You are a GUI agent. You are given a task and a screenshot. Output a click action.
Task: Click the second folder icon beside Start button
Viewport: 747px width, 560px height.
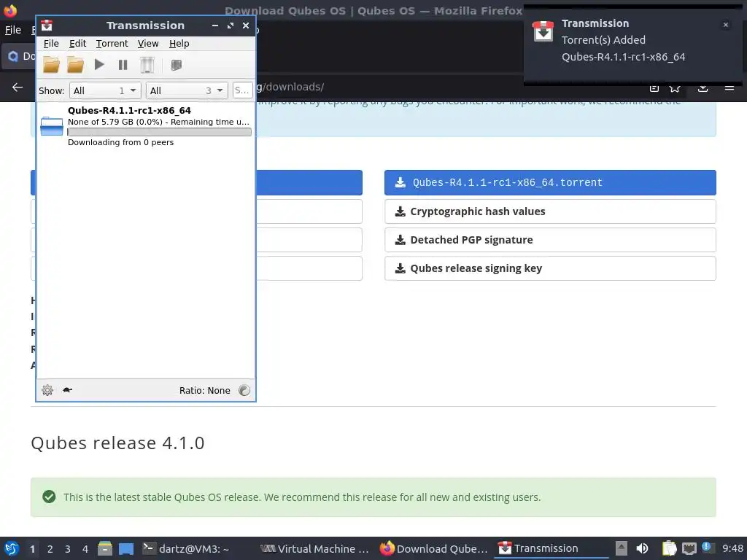pyautogui.click(x=75, y=65)
